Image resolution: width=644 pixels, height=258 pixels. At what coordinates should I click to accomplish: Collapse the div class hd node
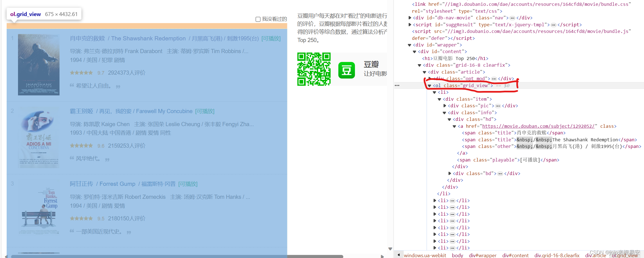click(449, 119)
